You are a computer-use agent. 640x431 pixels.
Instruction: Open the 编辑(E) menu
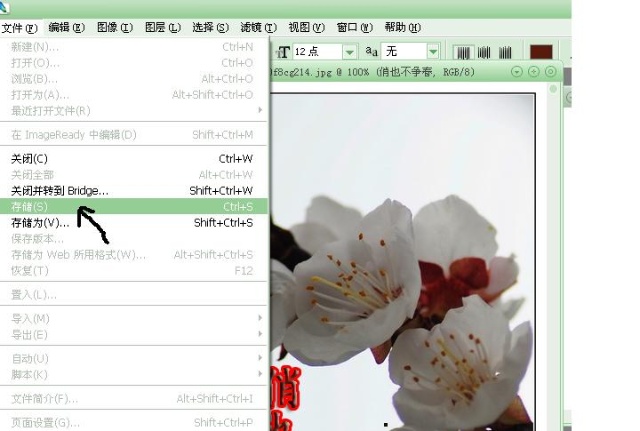(66, 27)
